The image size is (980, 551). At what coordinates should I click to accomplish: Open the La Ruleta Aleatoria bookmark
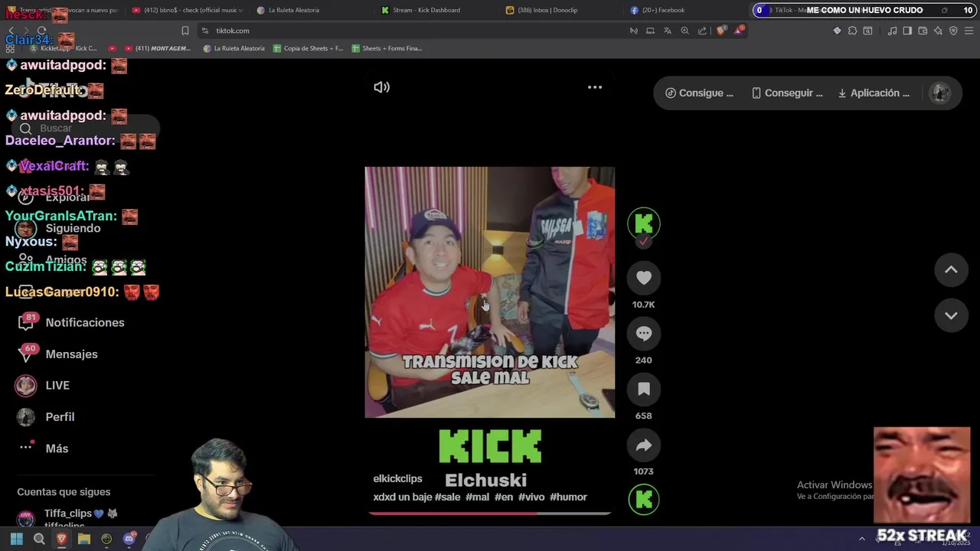(x=234, y=48)
